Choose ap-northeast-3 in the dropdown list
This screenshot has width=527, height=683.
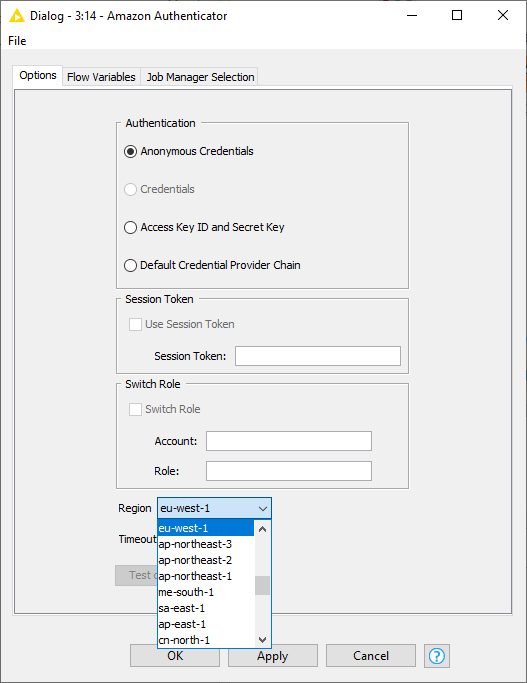pos(206,544)
